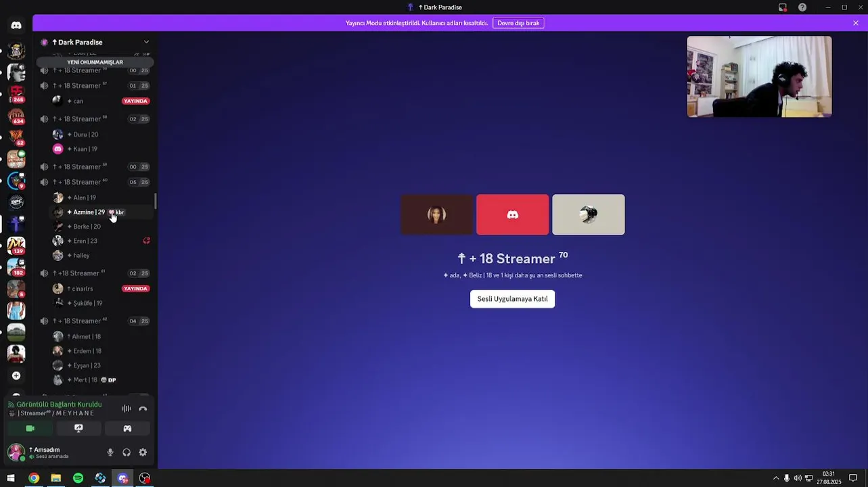Select user Ahmet | 18
This screenshot has height=487, width=868.
point(100,337)
